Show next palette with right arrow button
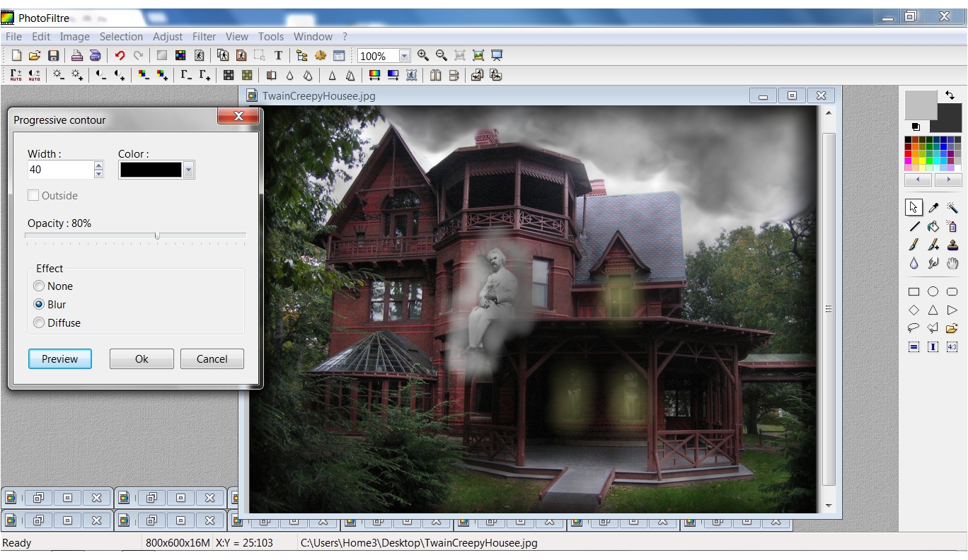Viewport: 968px width, 560px height. point(948,180)
